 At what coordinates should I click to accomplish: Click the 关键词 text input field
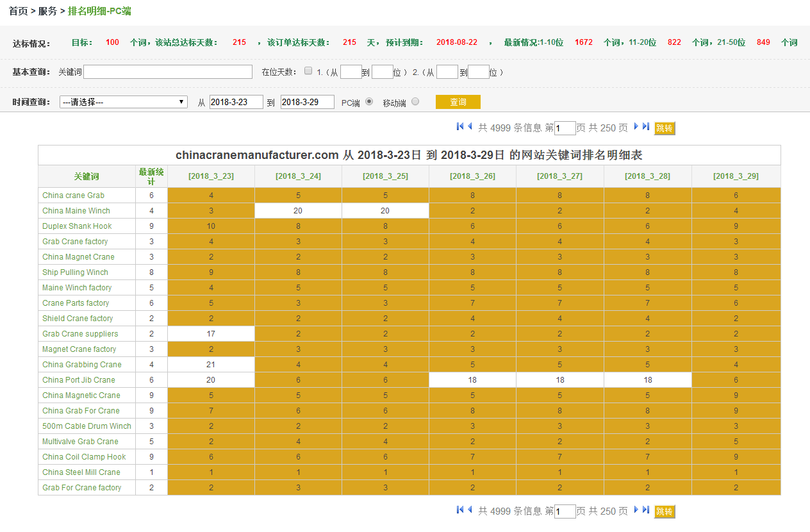click(x=168, y=72)
